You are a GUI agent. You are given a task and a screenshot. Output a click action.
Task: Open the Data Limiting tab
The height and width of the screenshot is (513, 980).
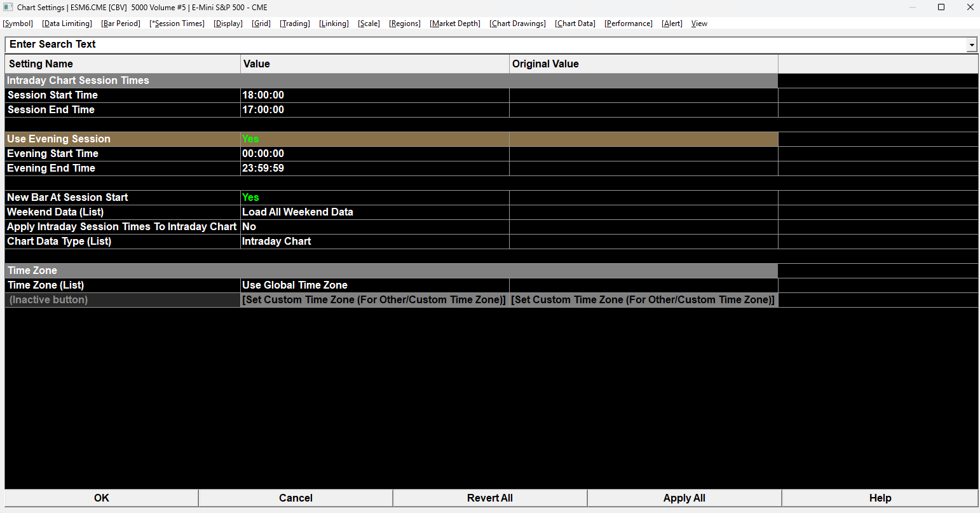click(x=67, y=24)
